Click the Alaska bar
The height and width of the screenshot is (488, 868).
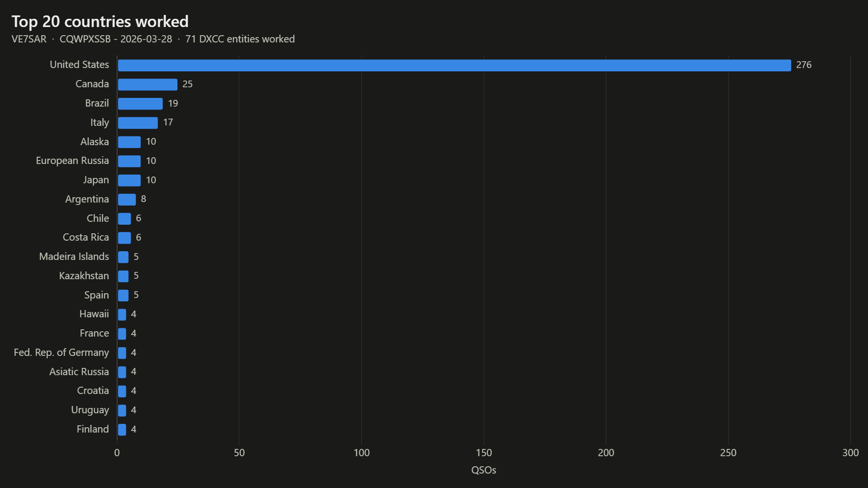pyautogui.click(x=129, y=142)
